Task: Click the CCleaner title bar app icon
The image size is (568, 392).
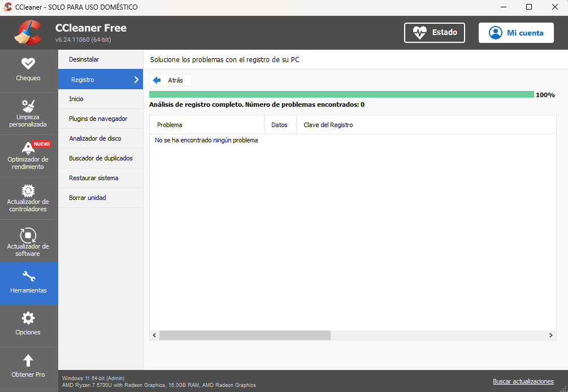Action: pyautogui.click(x=7, y=7)
